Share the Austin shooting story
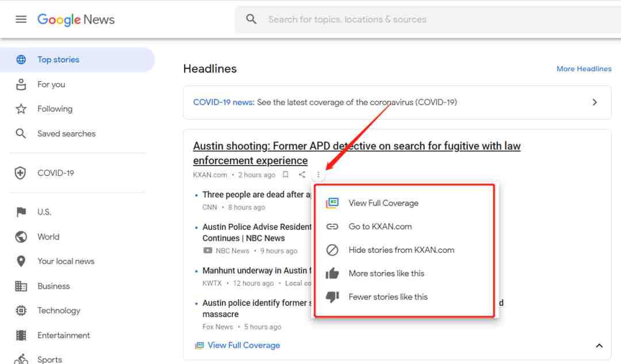This screenshot has width=621, height=364. 302,175
